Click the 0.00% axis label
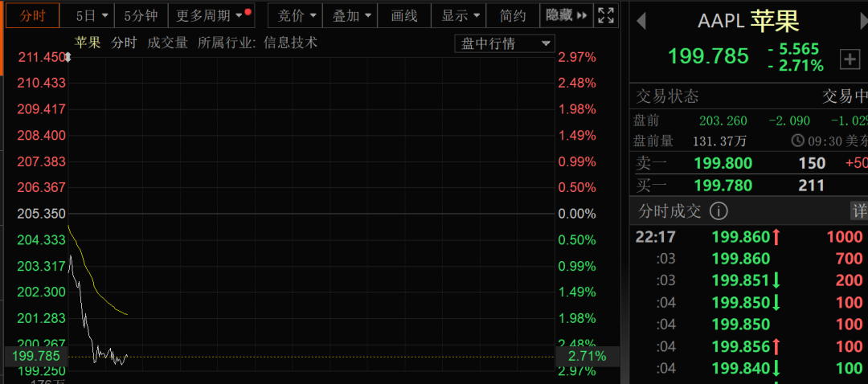Viewport: 868px width, 384px height. [x=577, y=214]
